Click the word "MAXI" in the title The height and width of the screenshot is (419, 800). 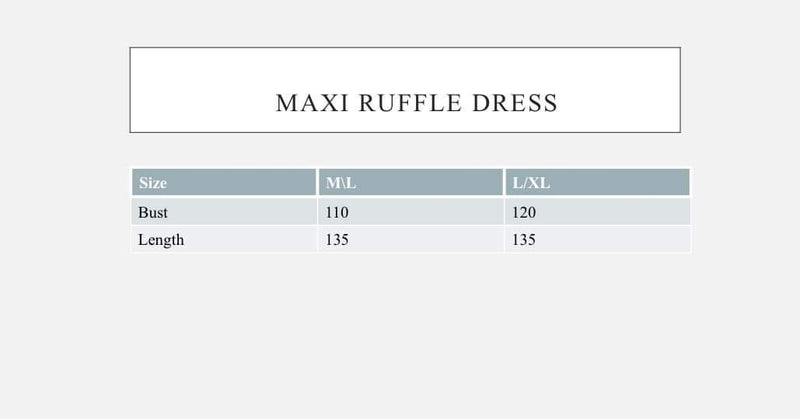tap(312, 103)
